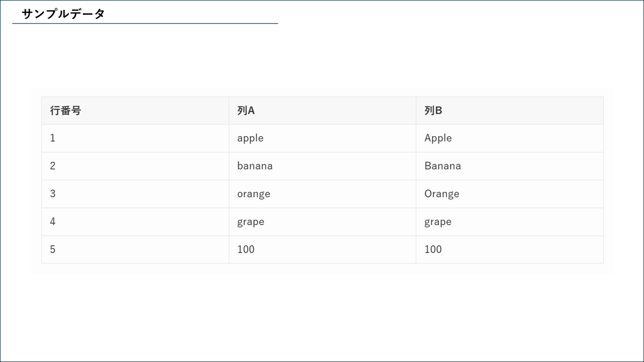Click row number 3 cell
This screenshot has width=644, height=362.
(x=53, y=194)
